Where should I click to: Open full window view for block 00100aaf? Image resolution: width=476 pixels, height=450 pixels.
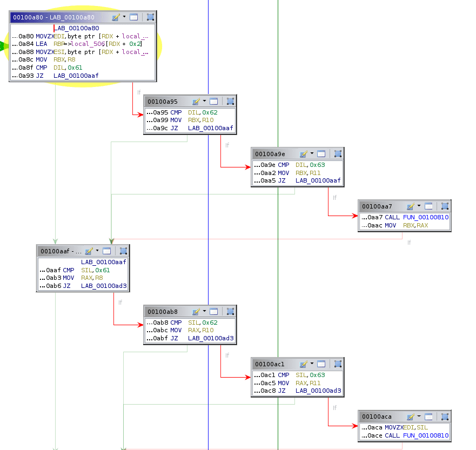(x=107, y=251)
